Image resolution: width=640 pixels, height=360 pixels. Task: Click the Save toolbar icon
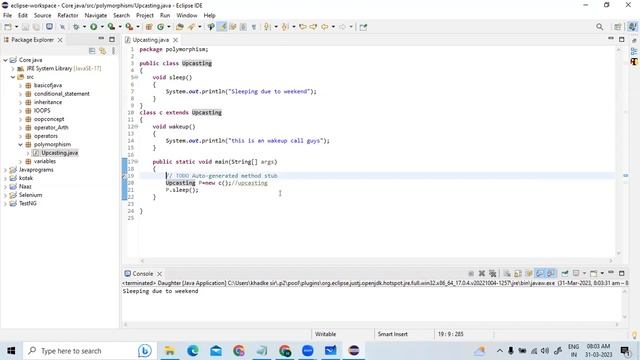pos(25,27)
